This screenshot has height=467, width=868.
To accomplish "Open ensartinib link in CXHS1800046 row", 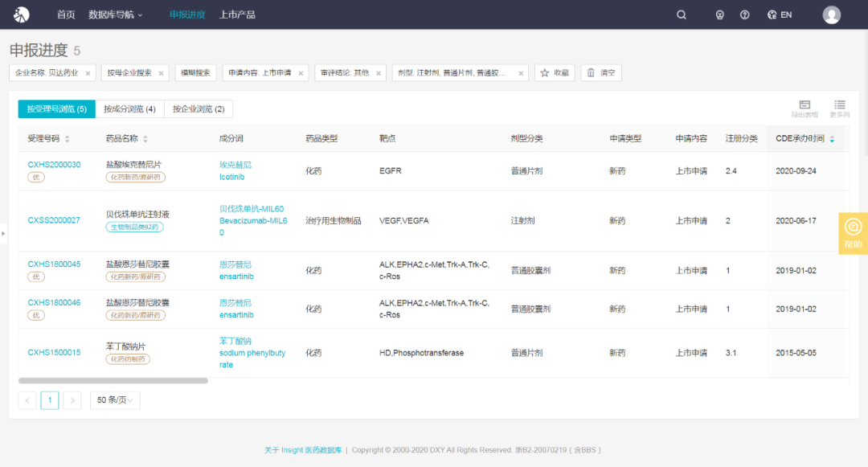I will click(x=236, y=315).
